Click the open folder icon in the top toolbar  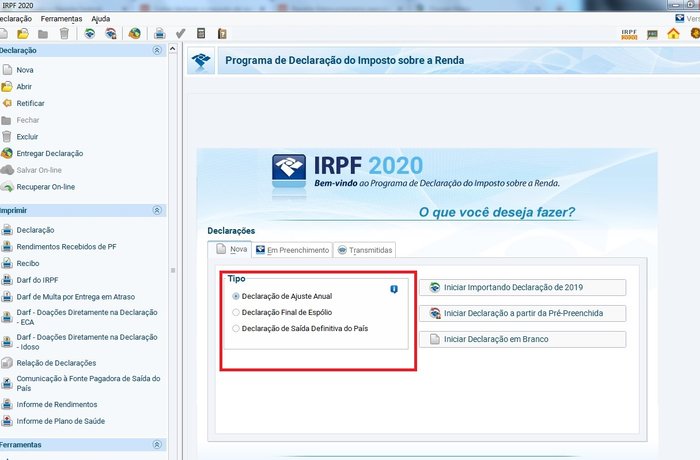click(x=22, y=33)
